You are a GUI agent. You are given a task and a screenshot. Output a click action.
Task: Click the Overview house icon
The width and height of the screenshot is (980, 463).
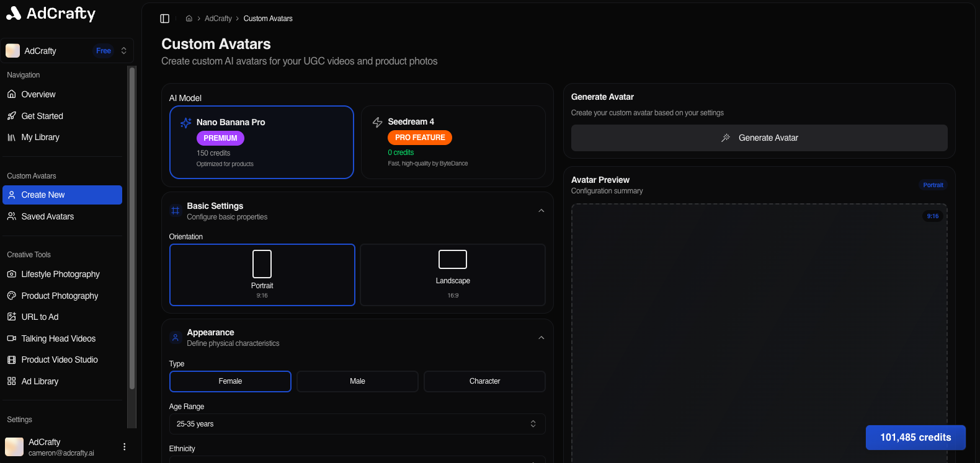(x=12, y=94)
